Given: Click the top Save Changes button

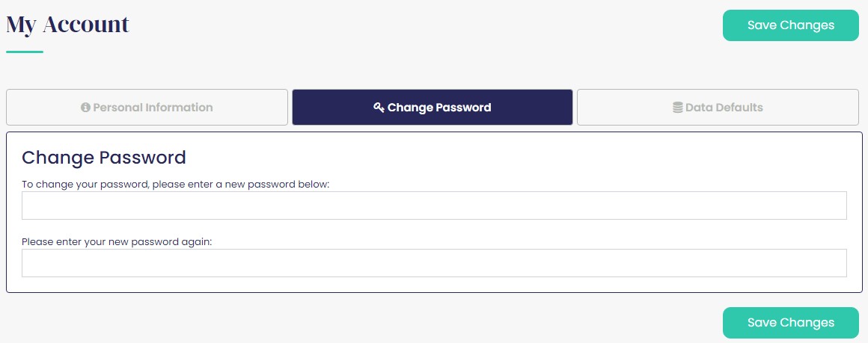Looking at the screenshot, I should pyautogui.click(x=790, y=25).
